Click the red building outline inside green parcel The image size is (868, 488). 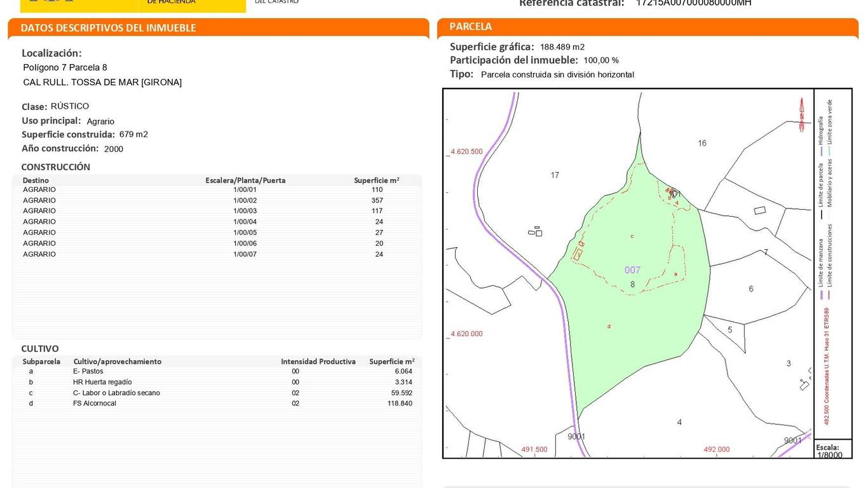[x=578, y=254]
